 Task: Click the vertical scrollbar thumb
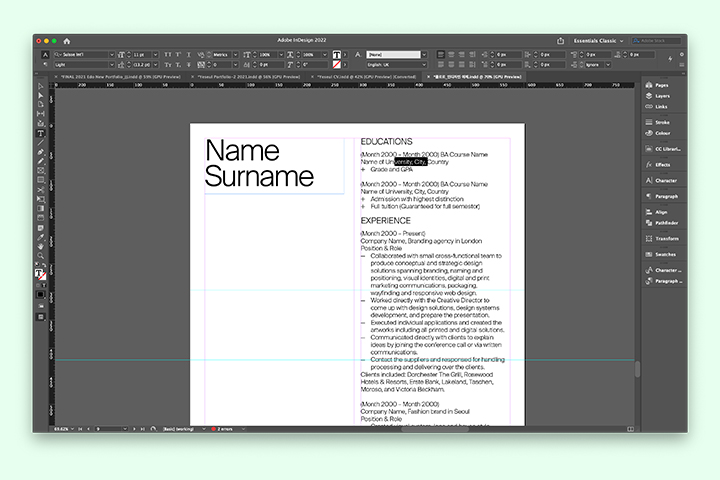coord(637,369)
